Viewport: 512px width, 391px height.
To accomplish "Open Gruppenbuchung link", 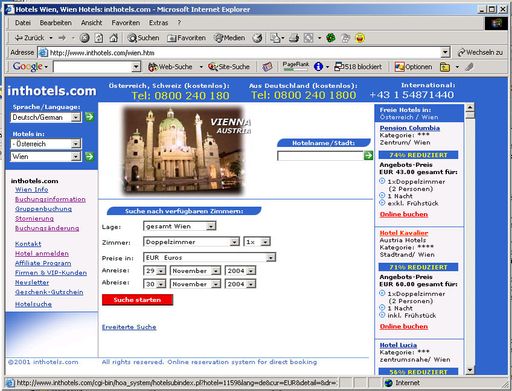I will [x=43, y=209].
